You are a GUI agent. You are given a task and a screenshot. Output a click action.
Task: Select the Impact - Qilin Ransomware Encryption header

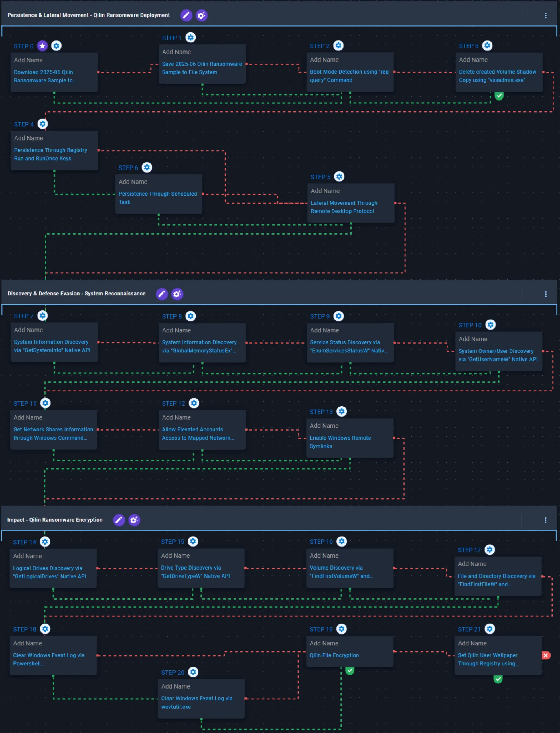point(55,520)
